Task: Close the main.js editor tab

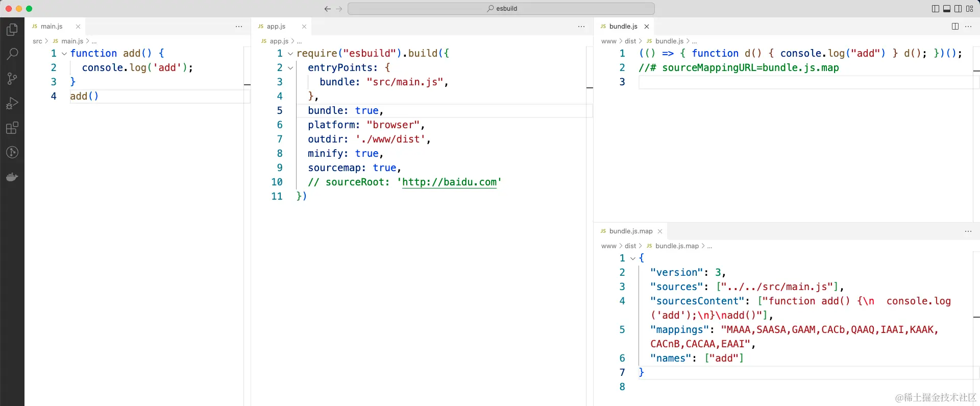Action: coord(78,27)
